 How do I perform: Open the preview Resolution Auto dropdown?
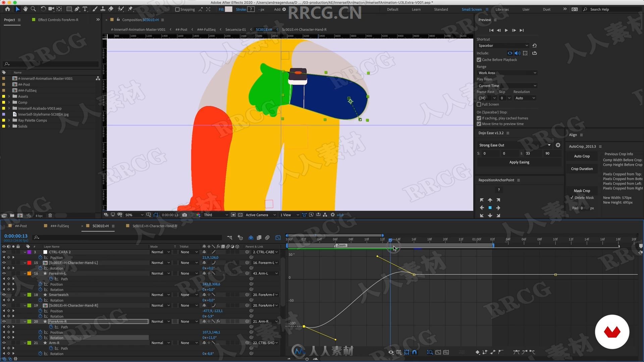coord(525,98)
